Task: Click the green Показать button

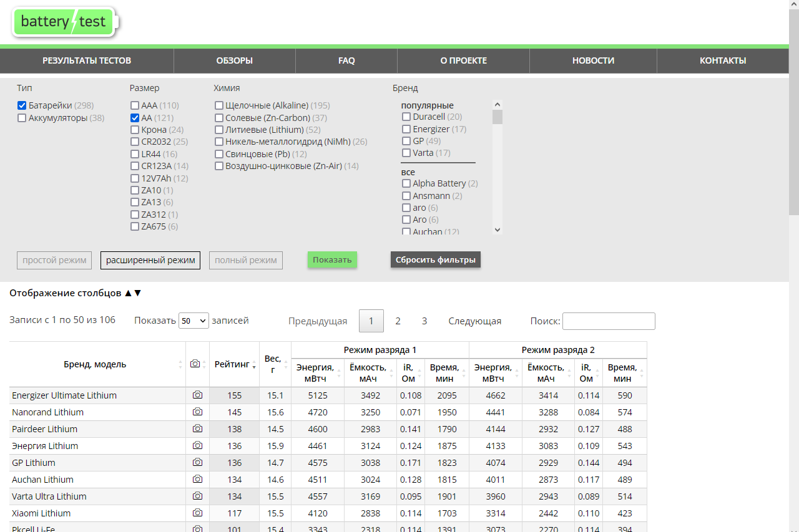Action: click(x=332, y=259)
